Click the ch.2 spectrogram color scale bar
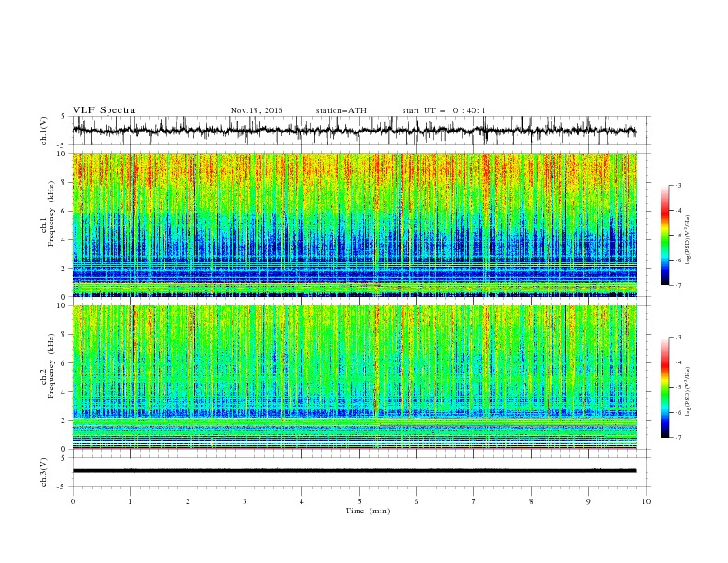 [665, 387]
